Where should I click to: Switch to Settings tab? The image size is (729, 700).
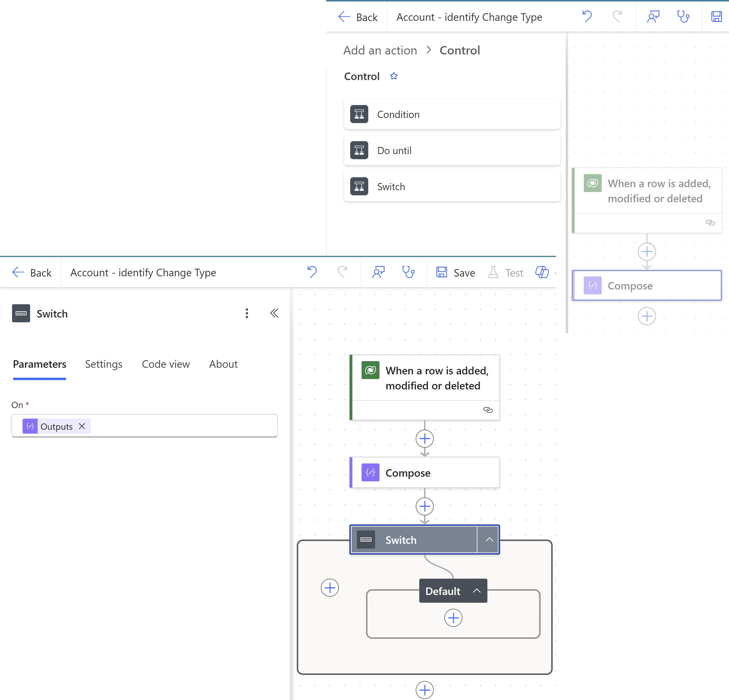(103, 364)
